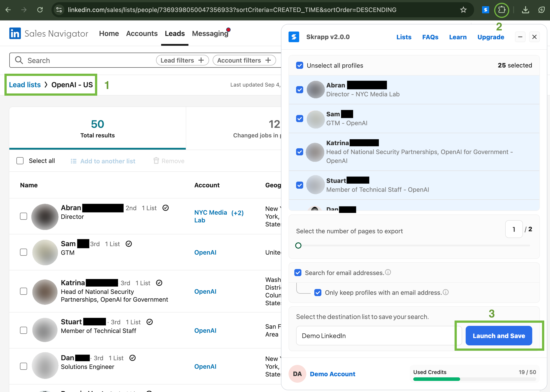This screenshot has width=550, height=392.
Task: Open Skrapp FAQs link
Action: pyautogui.click(x=430, y=37)
